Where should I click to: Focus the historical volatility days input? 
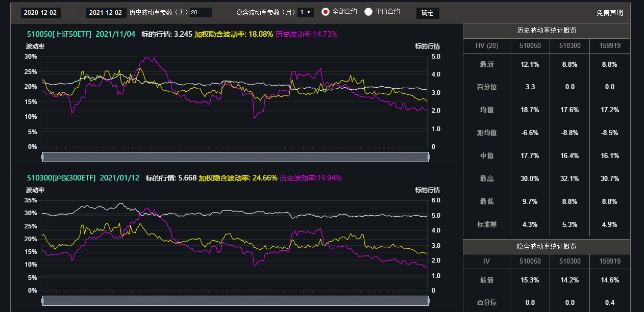(x=201, y=13)
